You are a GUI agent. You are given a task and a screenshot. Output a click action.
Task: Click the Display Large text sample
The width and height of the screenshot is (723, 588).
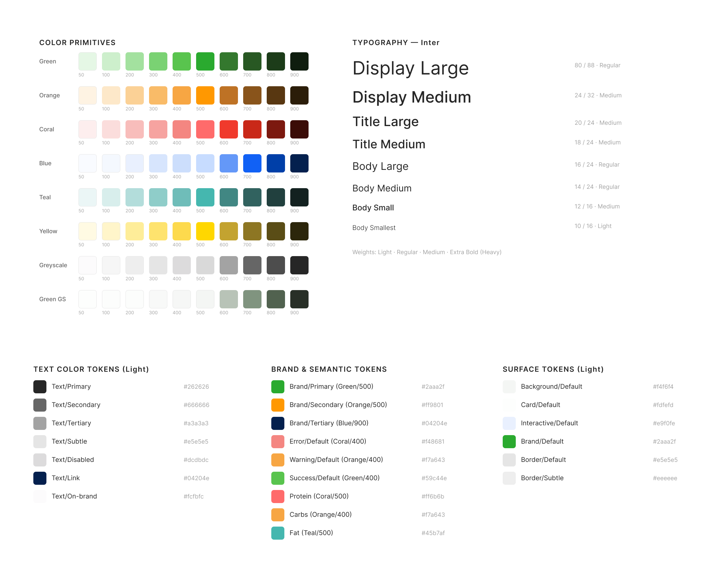pos(410,68)
